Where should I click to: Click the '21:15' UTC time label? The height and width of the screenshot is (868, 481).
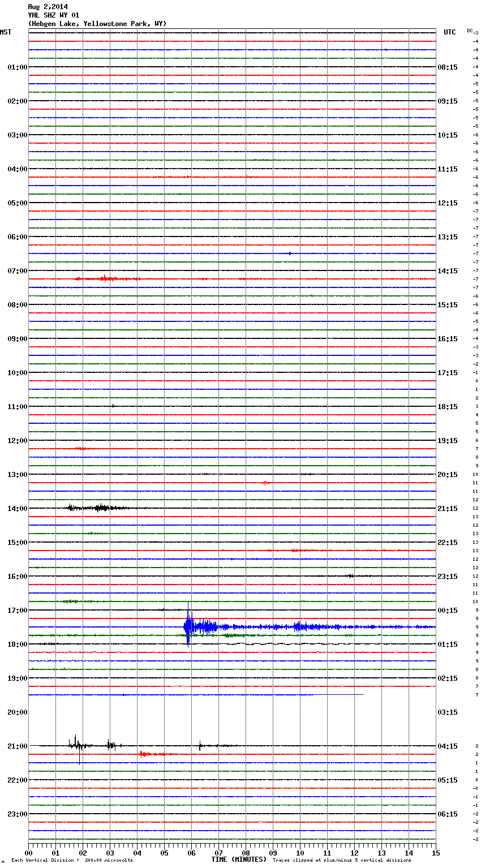448,509
